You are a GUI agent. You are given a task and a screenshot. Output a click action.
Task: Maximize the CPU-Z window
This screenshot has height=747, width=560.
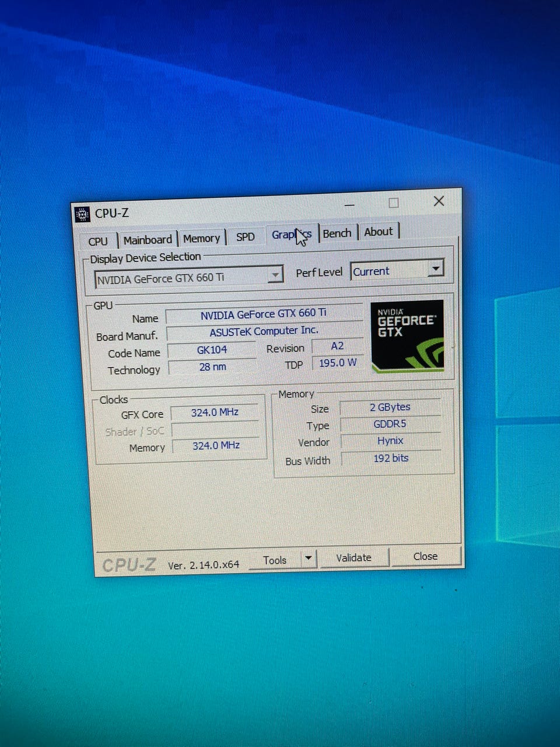pos(394,203)
